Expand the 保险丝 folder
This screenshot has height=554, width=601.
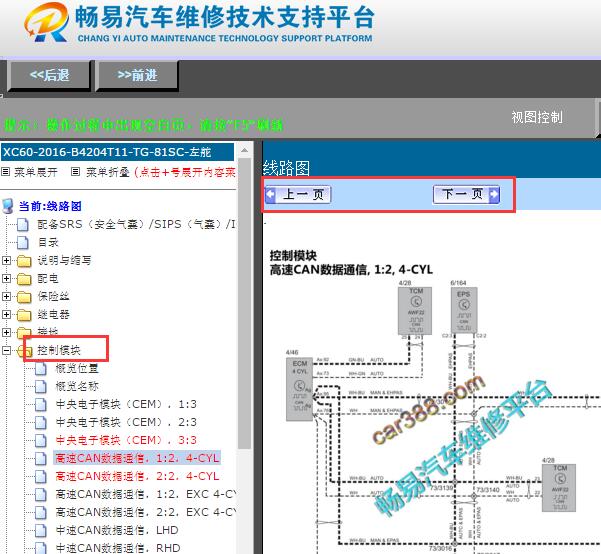(x=6, y=296)
